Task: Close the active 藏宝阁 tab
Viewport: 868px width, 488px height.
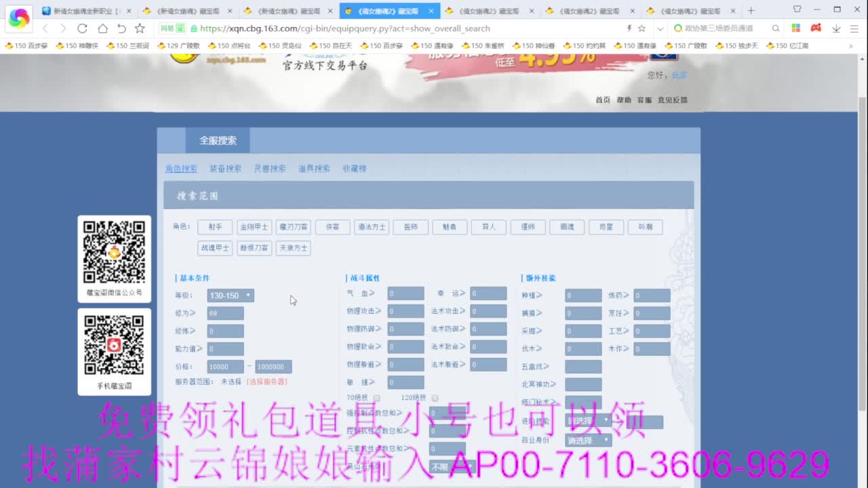Action: [x=431, y=11]
